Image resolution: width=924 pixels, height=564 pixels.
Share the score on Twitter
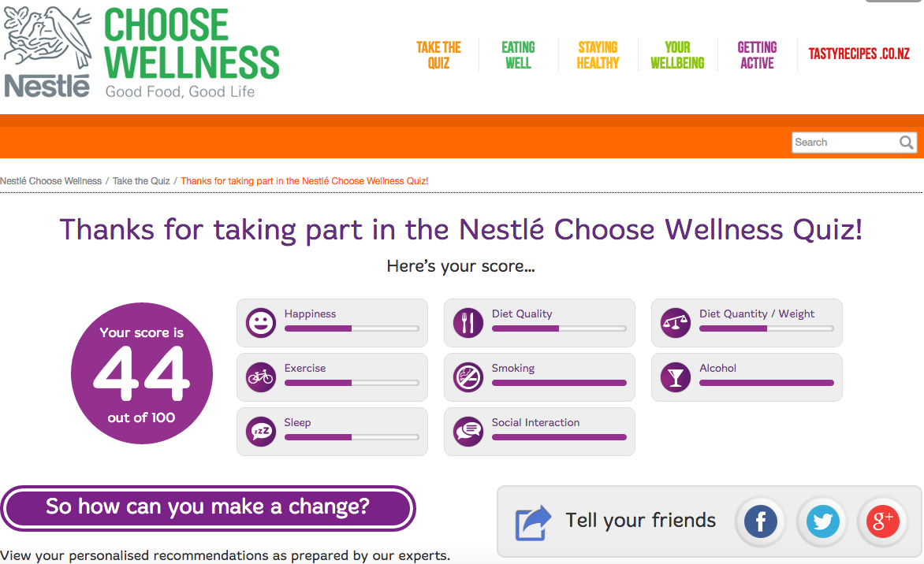[822, 521]
